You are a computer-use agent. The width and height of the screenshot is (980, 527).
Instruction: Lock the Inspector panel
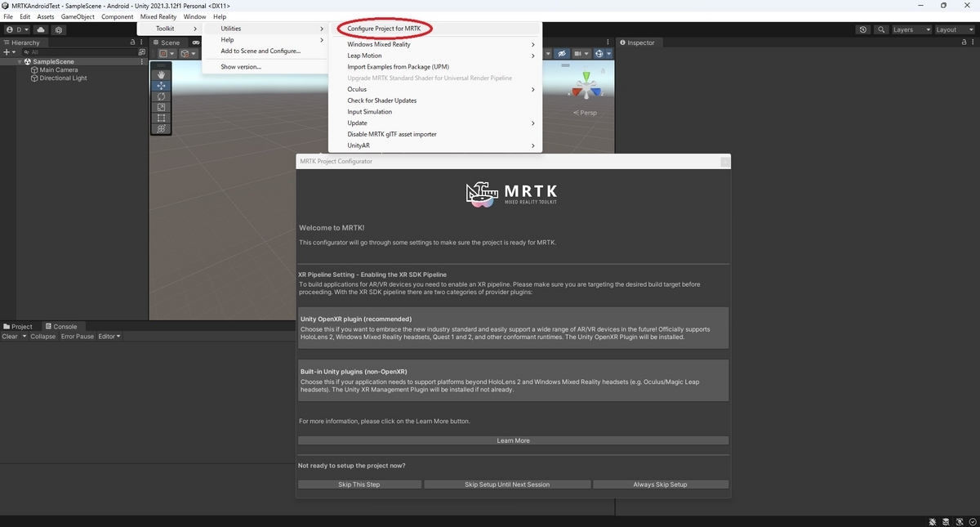962,42
